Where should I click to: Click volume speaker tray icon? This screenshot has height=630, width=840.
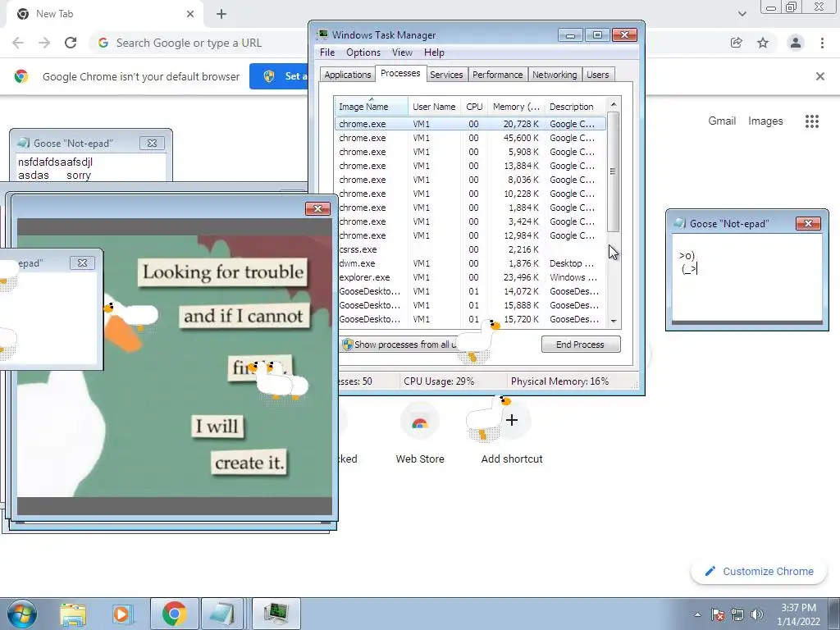coord(757,614)
